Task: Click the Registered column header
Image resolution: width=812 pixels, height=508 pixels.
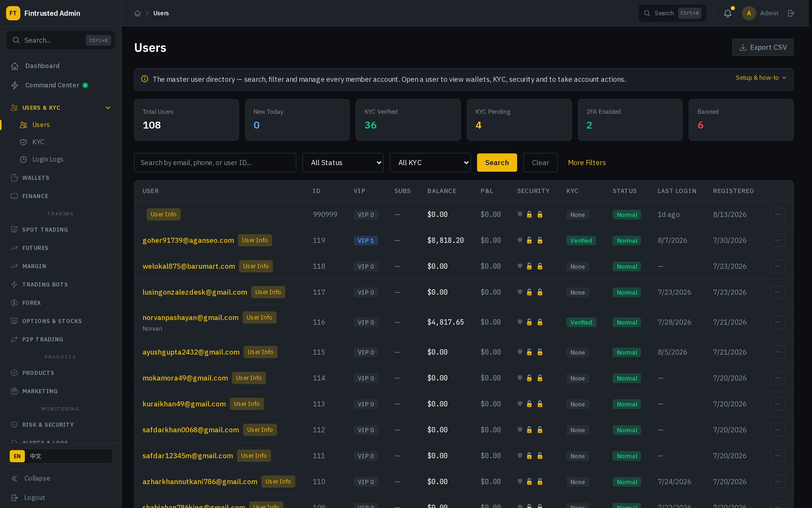Action: click(x=733, y=191)
